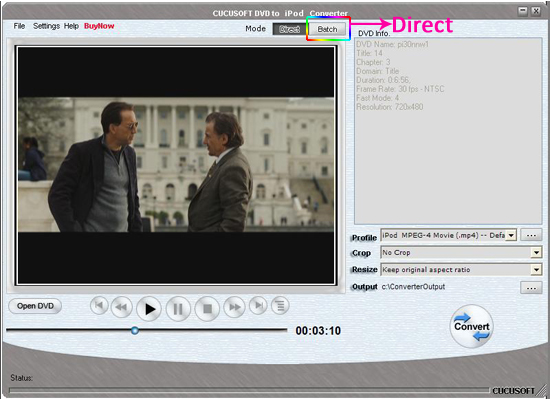The width and height of the screenshot is (550, 399).
Task: Click the status progress bar
Action: (248, 390)
